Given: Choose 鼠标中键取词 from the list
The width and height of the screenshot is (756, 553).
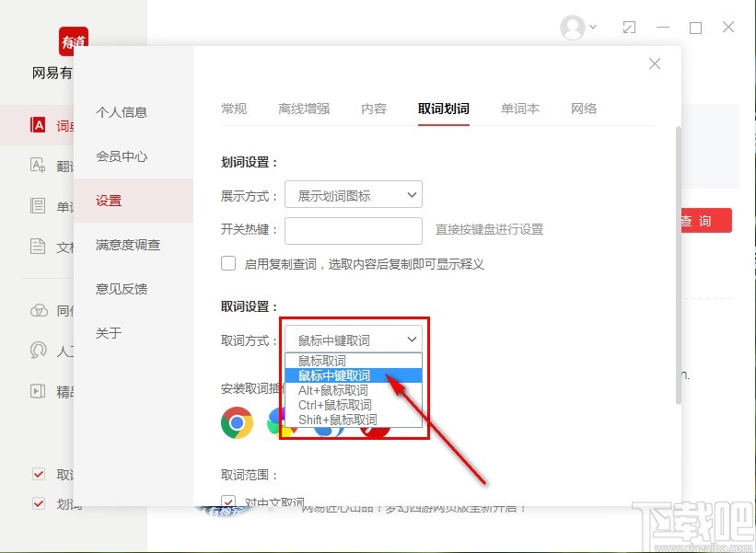Looking at the screenshot, I should [354, 375].
